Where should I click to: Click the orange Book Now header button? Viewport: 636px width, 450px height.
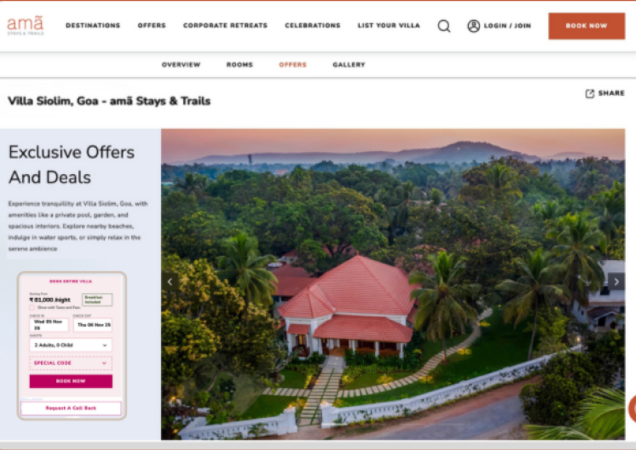587,26
